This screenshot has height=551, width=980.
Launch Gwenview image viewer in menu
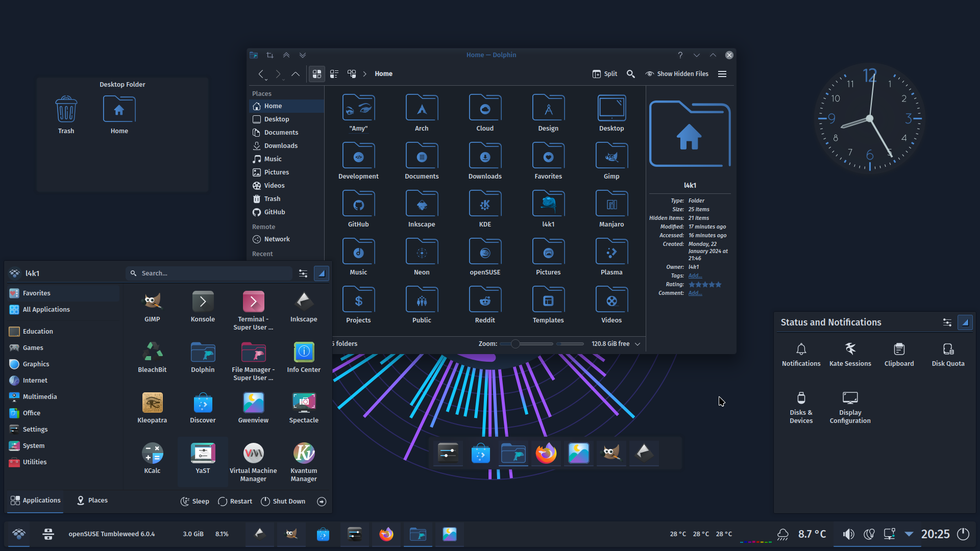253,408
